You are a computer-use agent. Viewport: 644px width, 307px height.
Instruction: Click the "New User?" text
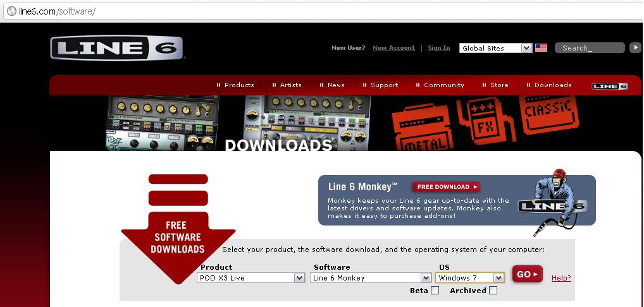point(349,48)
